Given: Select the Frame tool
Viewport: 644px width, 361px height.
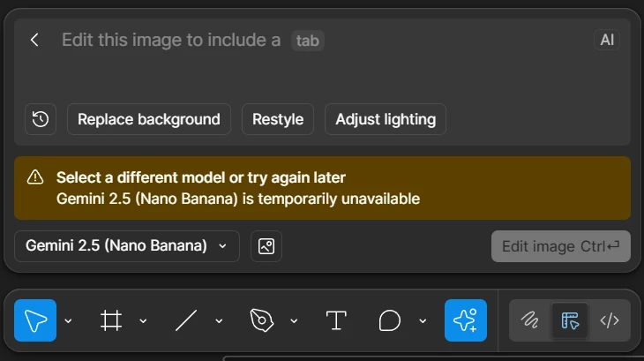Looking at the screenshot, I should [x=111, y=320].
